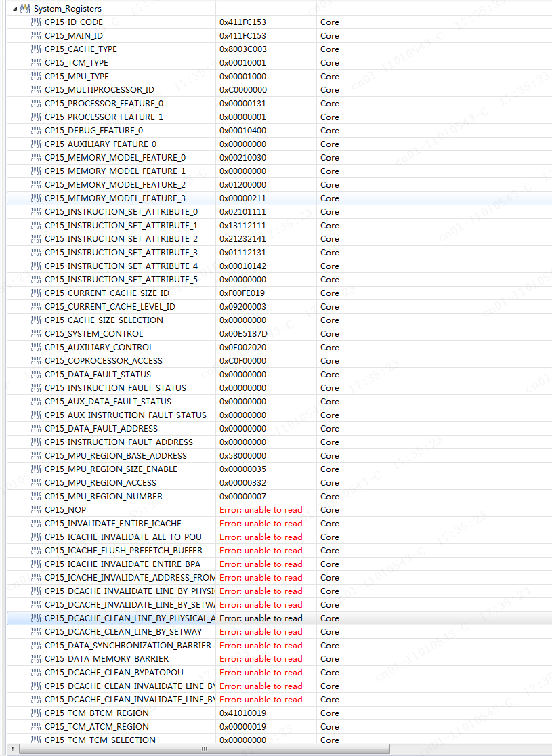
Task: Click error value of CP15_NOP row
Action: [x=261, y=509]
